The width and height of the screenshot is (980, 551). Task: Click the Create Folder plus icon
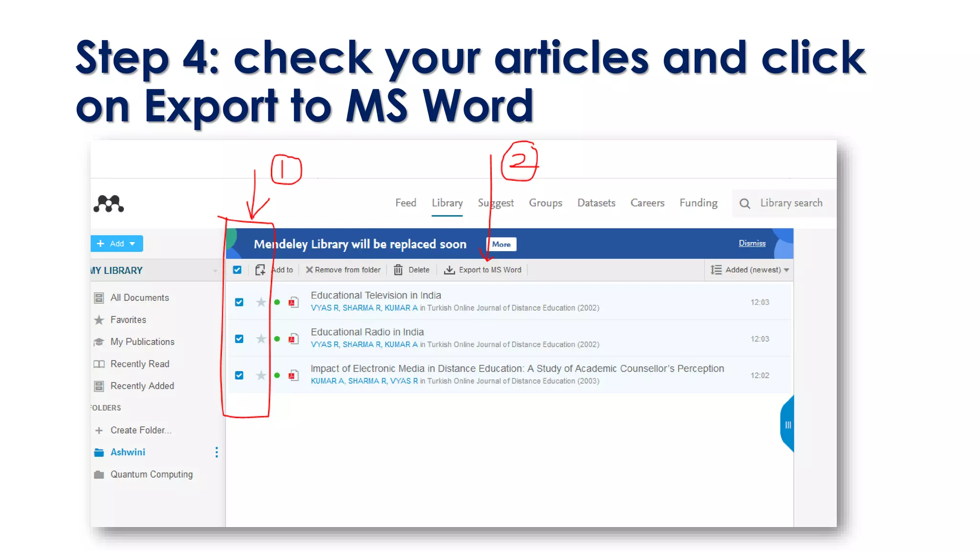[x=99, y=430]
